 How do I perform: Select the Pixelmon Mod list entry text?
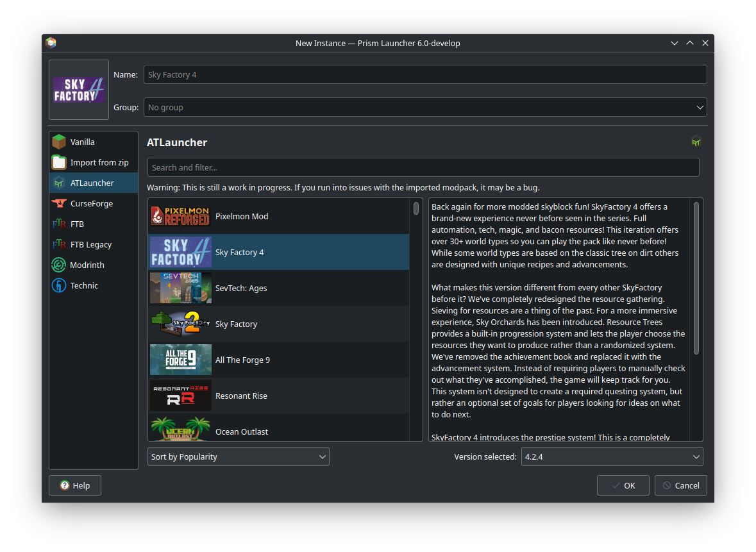coord(242,217)
